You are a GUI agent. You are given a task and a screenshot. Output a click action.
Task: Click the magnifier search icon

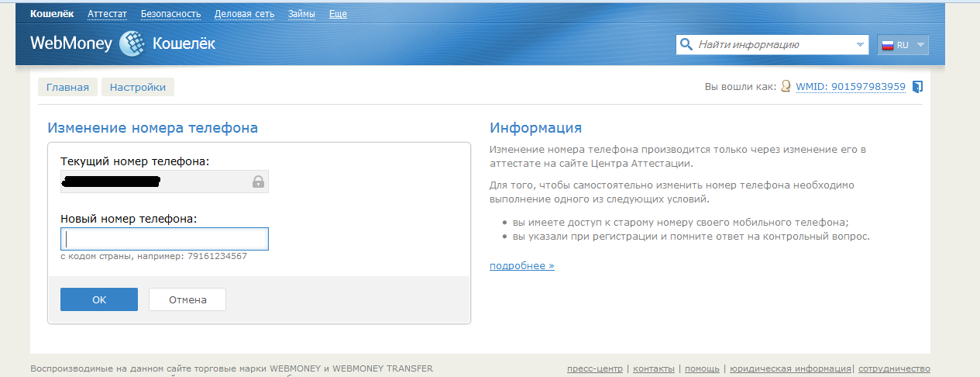pyautogui.click(x=686, y=45)
